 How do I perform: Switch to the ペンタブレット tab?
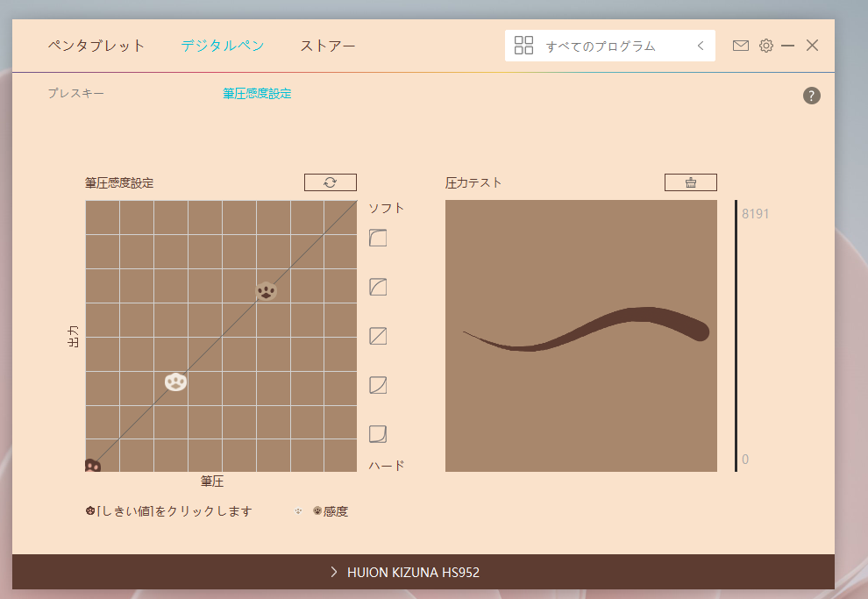point(96,46)
